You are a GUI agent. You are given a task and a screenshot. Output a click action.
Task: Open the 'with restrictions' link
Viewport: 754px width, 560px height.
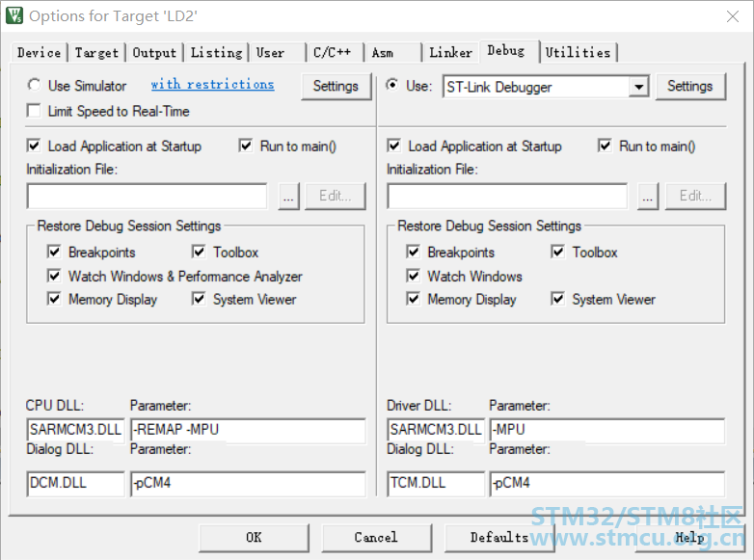tap(212, 85)
